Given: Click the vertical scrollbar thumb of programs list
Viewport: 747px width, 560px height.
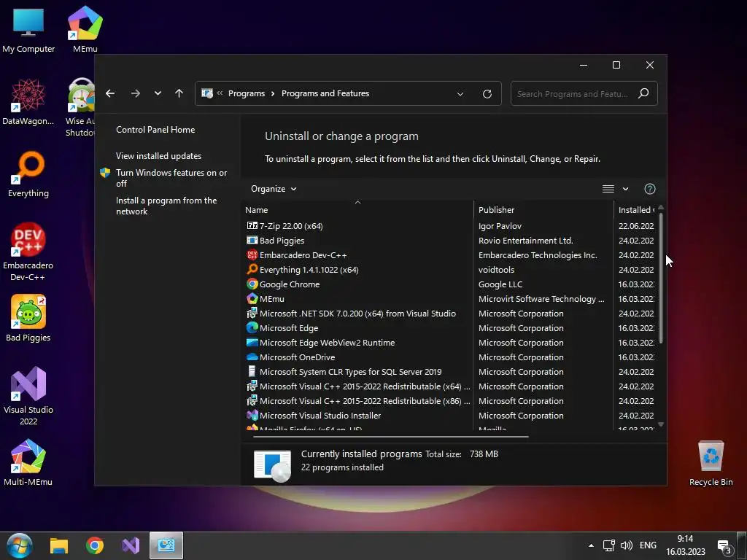Looking at the screenshot, I should 661,278.
